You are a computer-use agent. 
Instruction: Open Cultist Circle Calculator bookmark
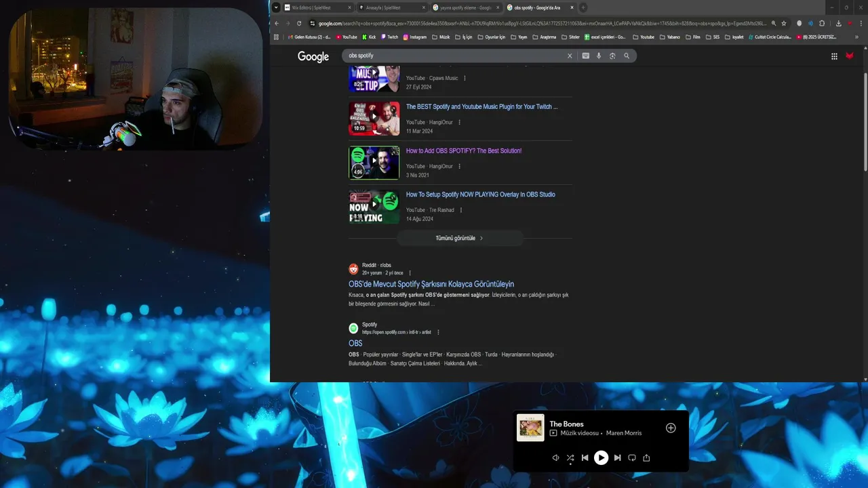coord(769,37)
